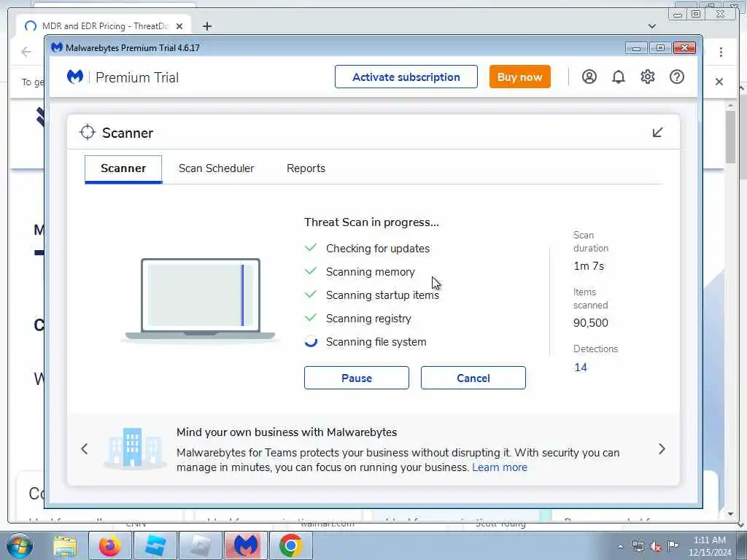This screenshot has height=560, width=747.
Task: Click the muted volume tray icon
Action: point(656,546)
